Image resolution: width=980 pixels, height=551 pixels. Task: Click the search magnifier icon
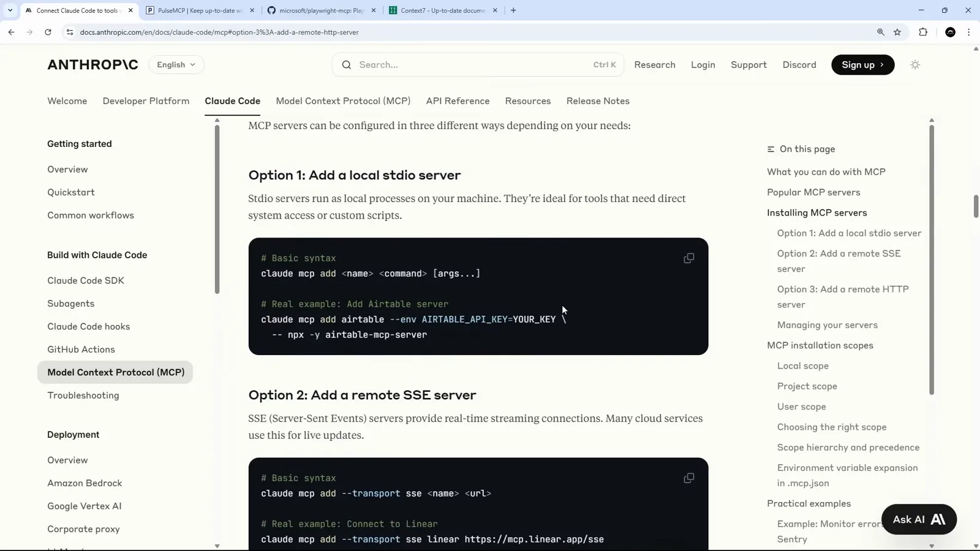[347, 65]
